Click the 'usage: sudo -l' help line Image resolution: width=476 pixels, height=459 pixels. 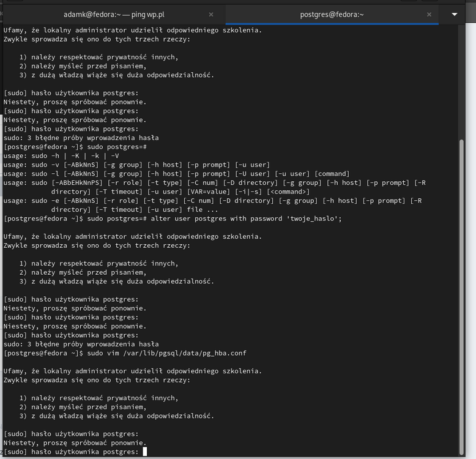[x=176, y=174]
